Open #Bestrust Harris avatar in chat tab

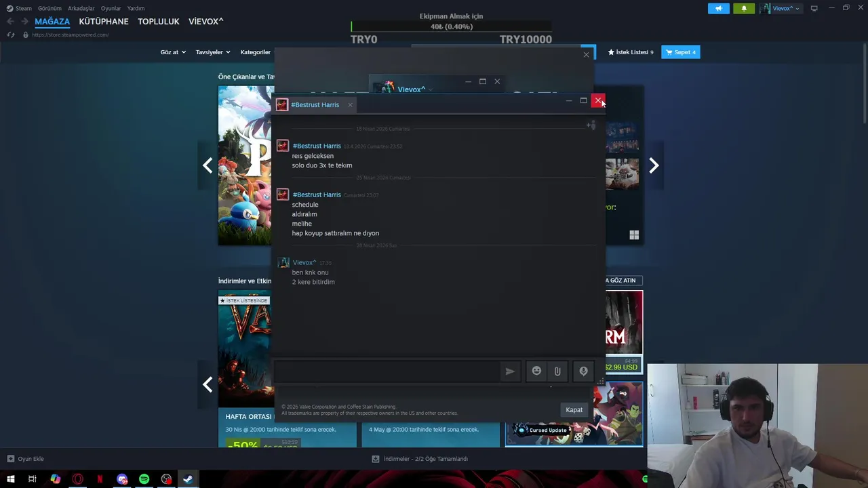click(282, 104)
